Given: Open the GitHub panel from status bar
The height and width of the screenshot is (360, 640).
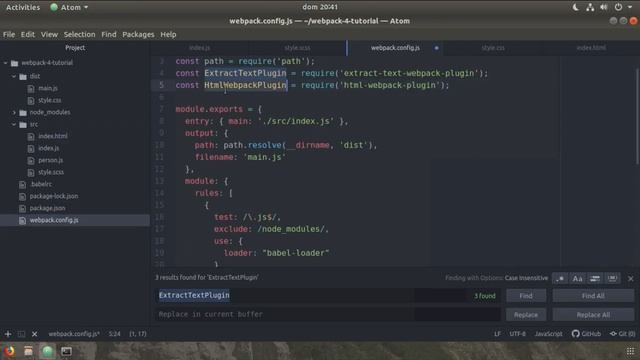Looking at the screenshot, I should 586,334.
